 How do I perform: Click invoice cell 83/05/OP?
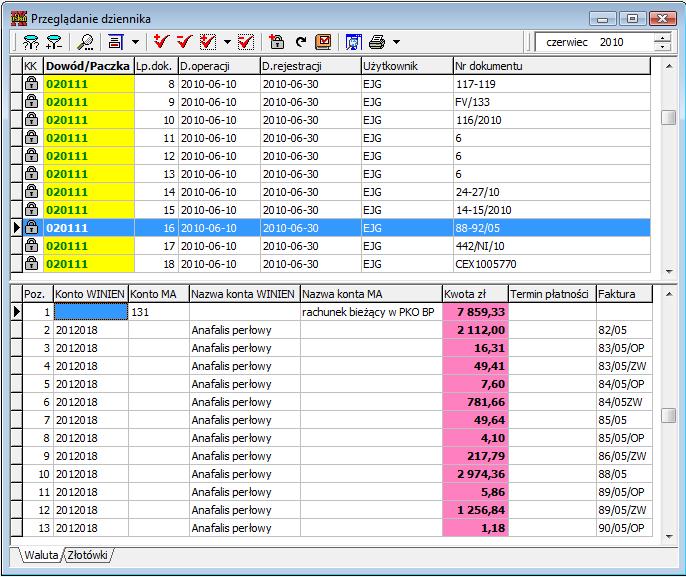624,348
